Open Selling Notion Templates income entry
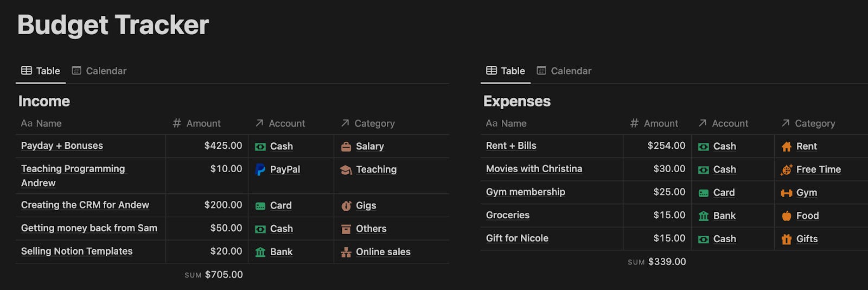The width and height of the screenshot is (868, 290). pos(76,251)
